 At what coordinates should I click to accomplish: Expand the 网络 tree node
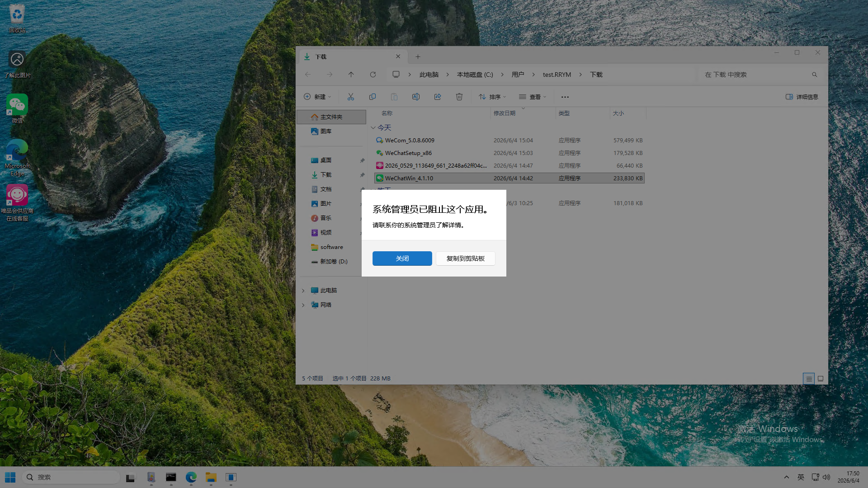[x=303, y=305]
